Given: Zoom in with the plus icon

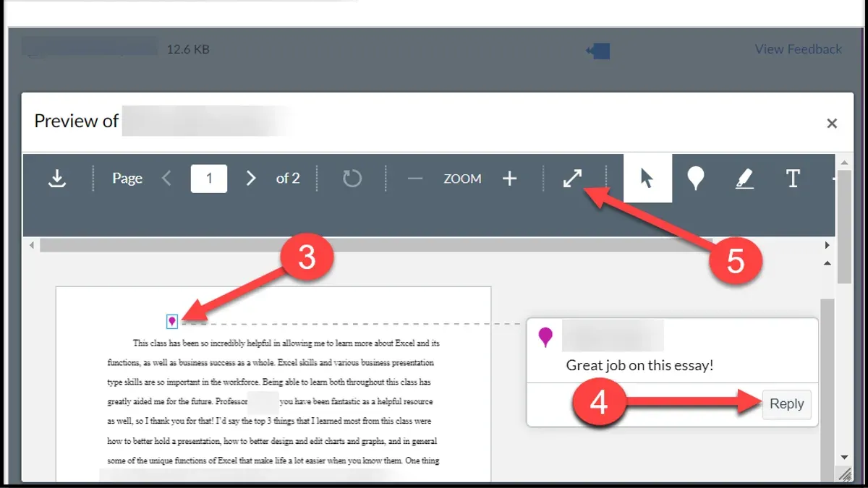Looking at the screenshot, I should pos(510,179).
